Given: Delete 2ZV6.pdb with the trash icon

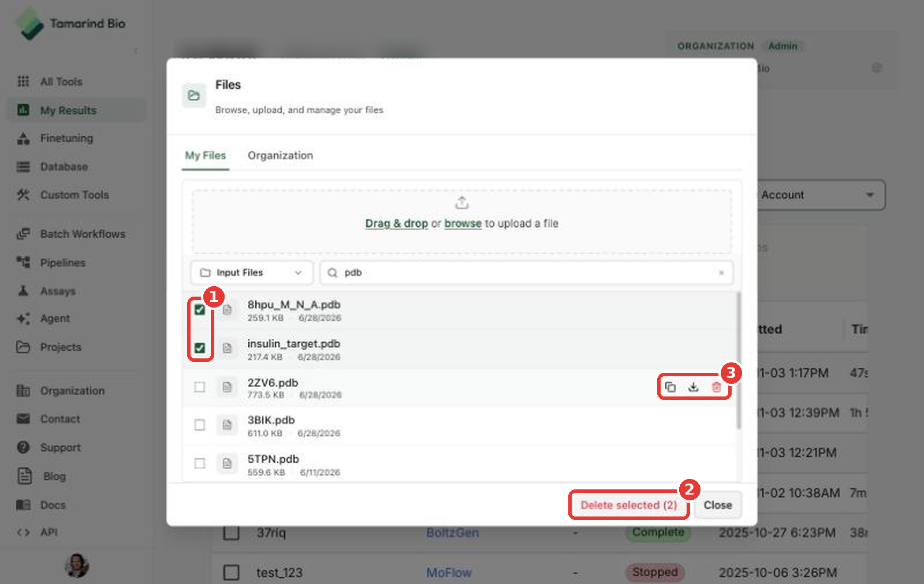Looking at the screenshot, I should pos(716,387).
